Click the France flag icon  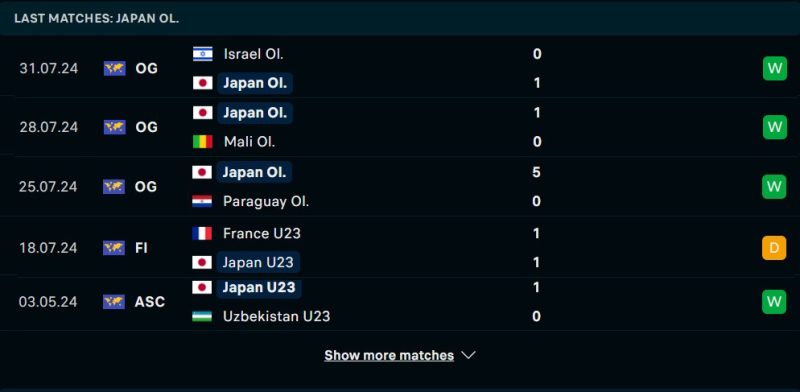click(x=202, y=233)
